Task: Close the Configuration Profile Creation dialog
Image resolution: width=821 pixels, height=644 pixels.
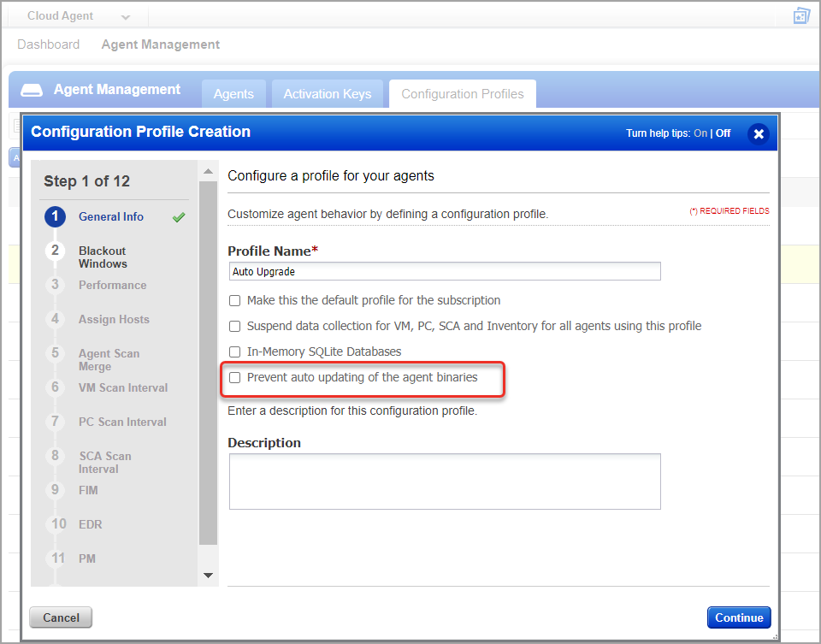Action: [759, 134]
